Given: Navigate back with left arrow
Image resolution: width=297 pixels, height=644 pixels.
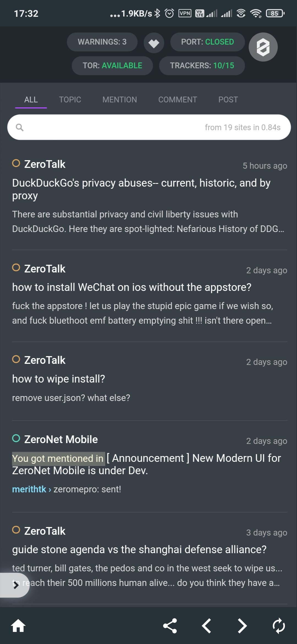Looking at the screenshot, I should point(207,626).
